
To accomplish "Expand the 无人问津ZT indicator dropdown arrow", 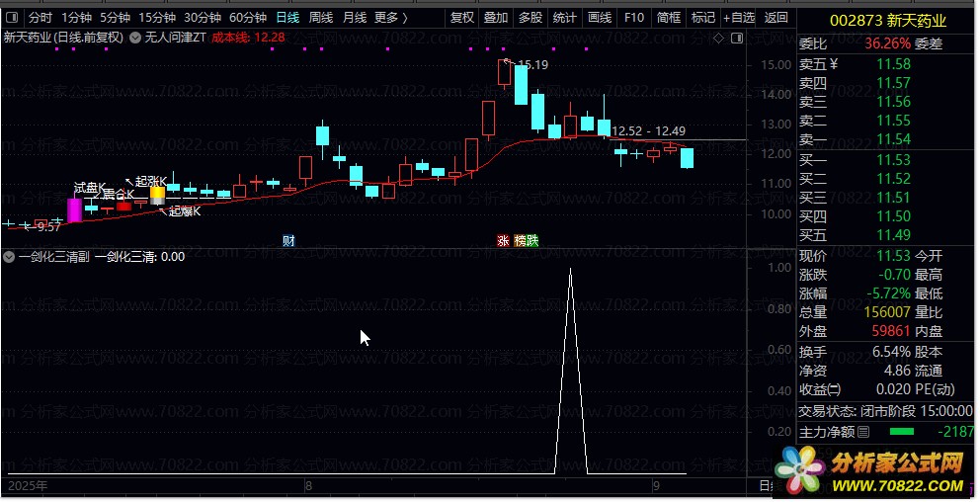I will 135,39.
